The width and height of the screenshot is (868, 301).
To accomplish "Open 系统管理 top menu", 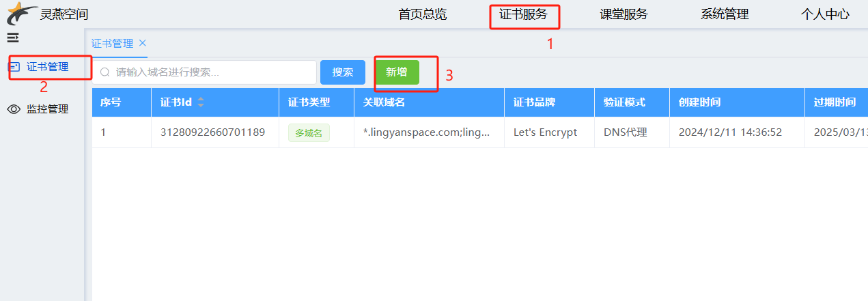I will coord(725,14).
